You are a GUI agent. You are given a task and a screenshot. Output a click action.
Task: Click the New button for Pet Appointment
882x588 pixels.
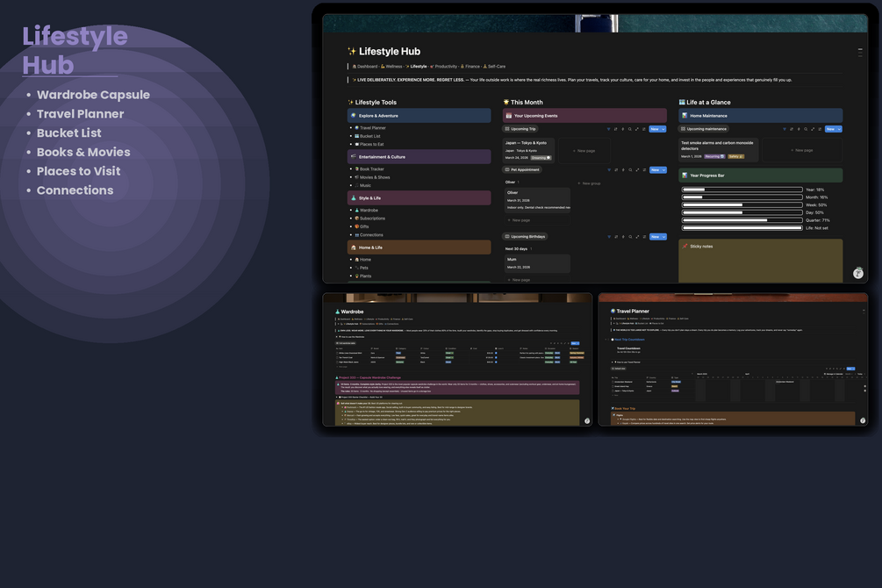pos(656,170)
